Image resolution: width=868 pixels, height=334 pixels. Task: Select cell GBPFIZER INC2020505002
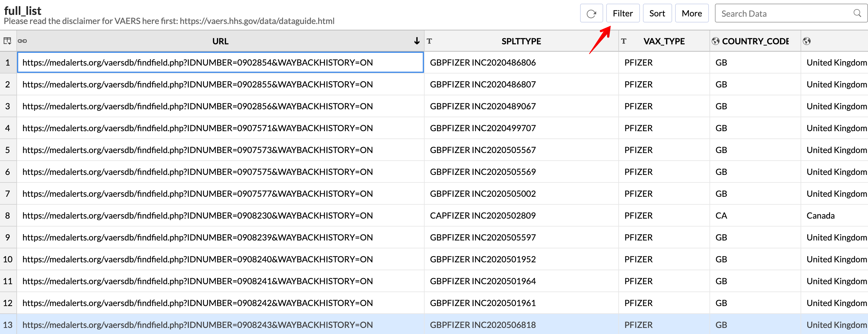pyautogui.click(x=521, y=193)
